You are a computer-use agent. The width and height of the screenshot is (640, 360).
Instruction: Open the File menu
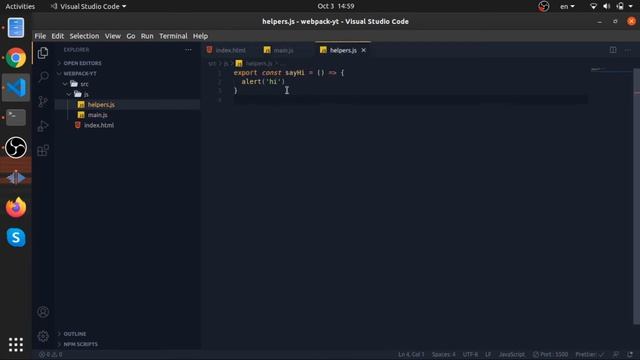point(40,36)
